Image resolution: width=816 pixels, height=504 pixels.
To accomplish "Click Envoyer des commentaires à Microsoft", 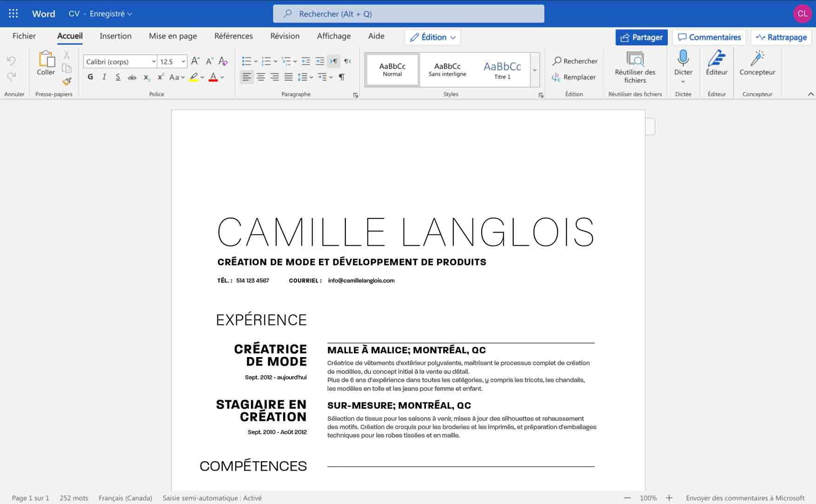I will pyautogui.click(x=745, y=498).
